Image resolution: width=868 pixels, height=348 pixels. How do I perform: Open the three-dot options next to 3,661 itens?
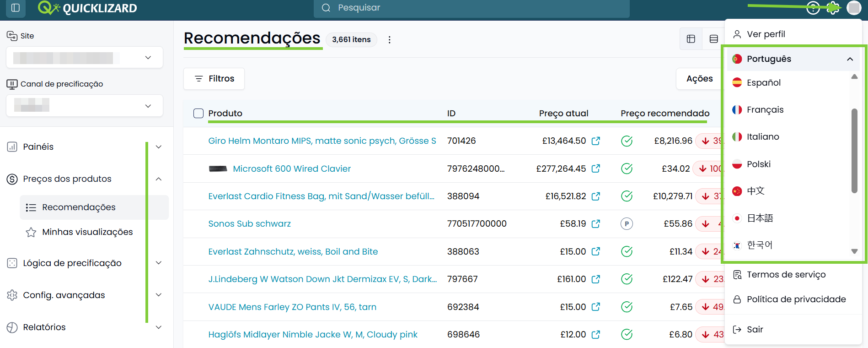click(x=389, y=40)
